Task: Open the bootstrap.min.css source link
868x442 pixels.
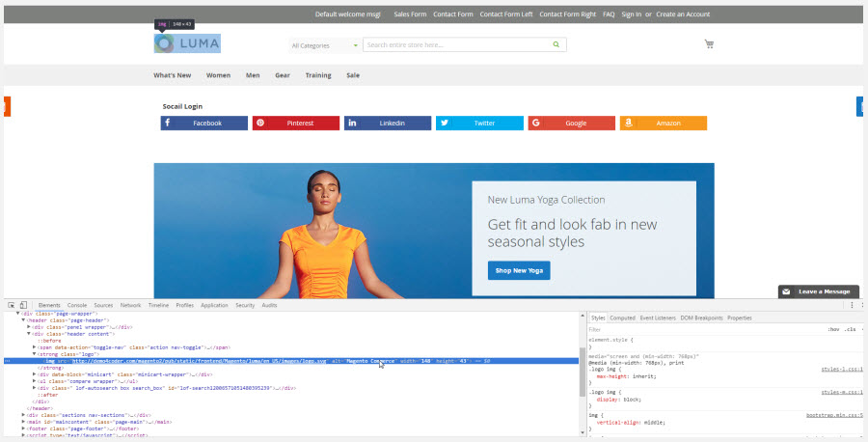Action: point(834,415)
